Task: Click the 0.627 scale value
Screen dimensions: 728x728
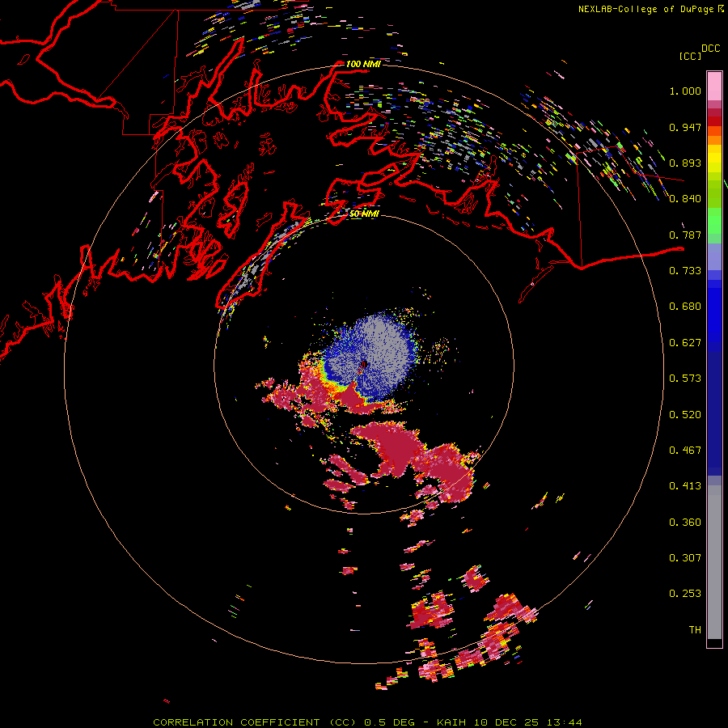Action: (685, 343)
